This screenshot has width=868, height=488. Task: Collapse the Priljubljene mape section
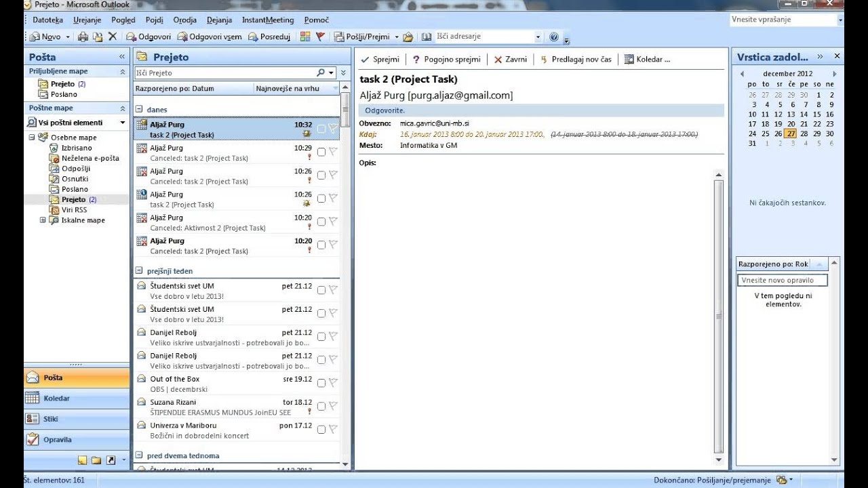coord(123,71)
